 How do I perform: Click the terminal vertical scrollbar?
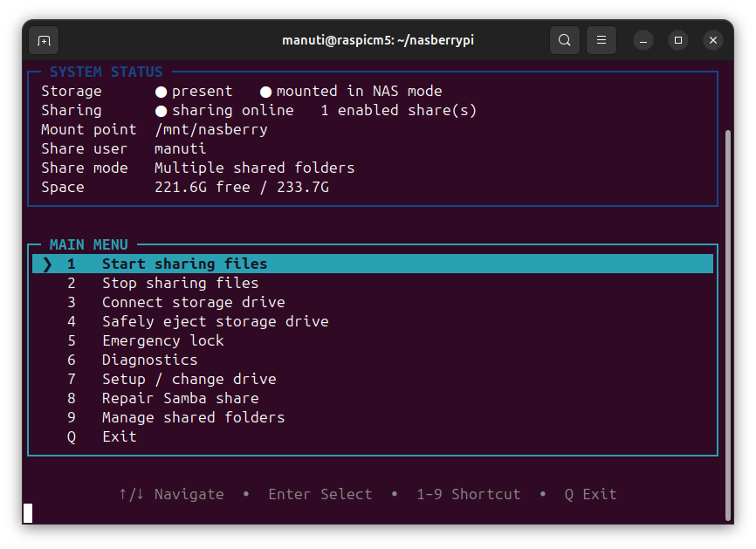728,325
